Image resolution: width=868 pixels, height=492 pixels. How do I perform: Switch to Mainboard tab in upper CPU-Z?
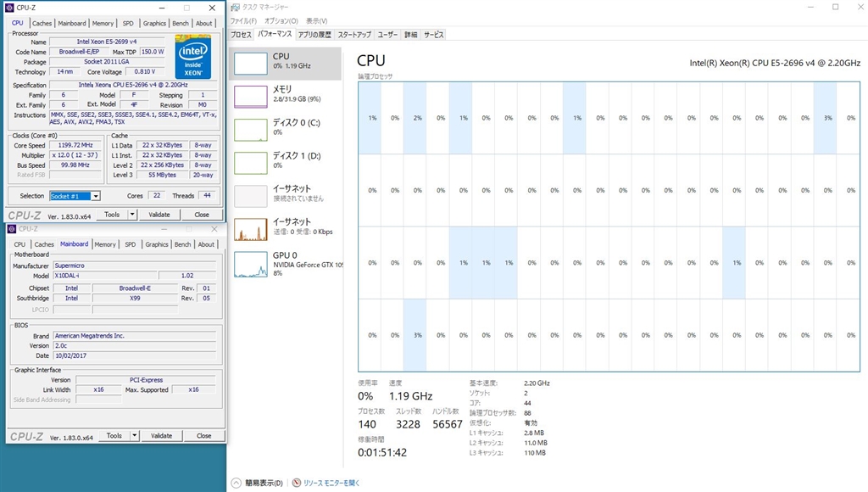pos(72,23)
